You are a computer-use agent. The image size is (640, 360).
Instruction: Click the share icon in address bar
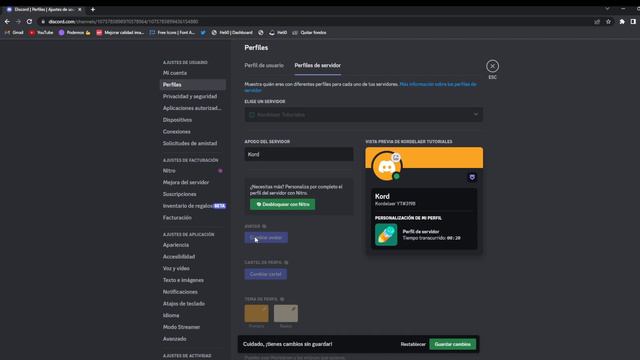click(x=597, y=22)
